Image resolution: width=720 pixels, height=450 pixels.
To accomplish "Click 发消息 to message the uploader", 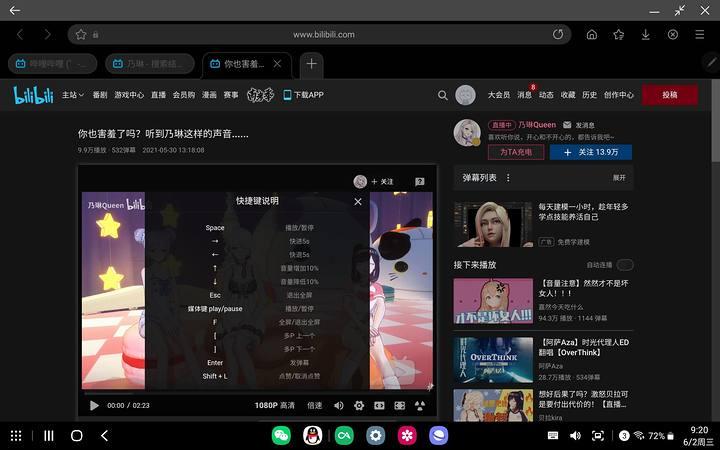I will pos(579,125).
